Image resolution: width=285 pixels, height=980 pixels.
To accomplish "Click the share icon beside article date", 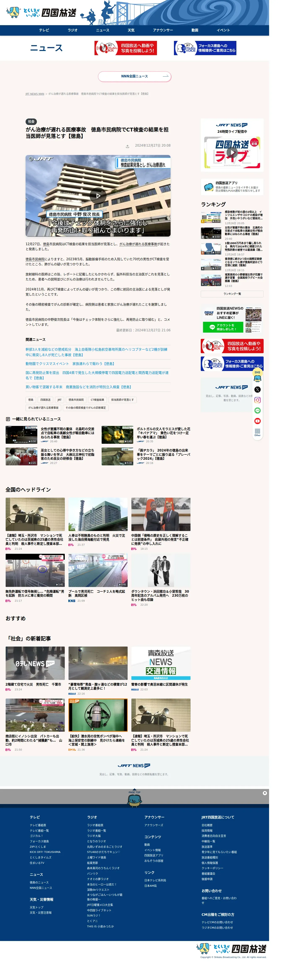I will click(x=127, y=146).
